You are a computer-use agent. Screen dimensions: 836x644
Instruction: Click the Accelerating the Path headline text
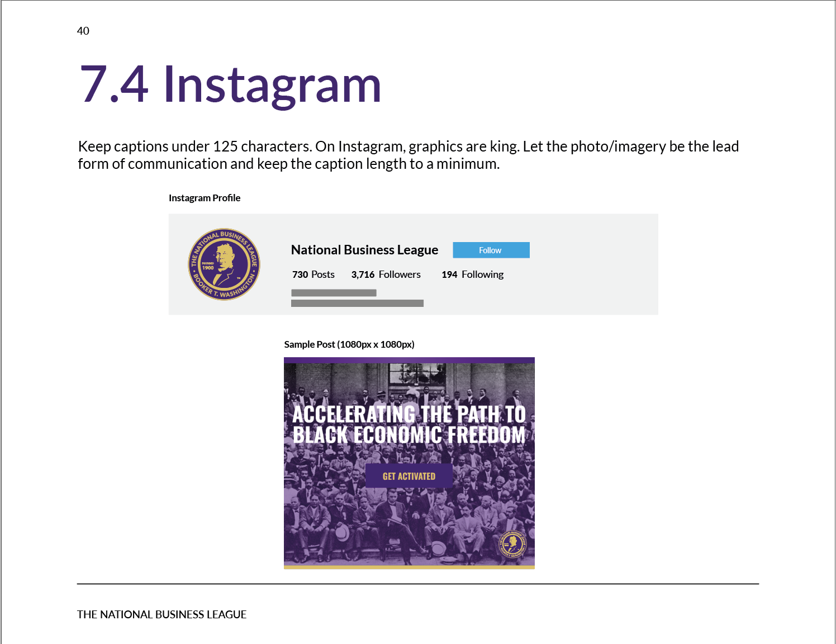pyautogui.click(x=409, y=424)
